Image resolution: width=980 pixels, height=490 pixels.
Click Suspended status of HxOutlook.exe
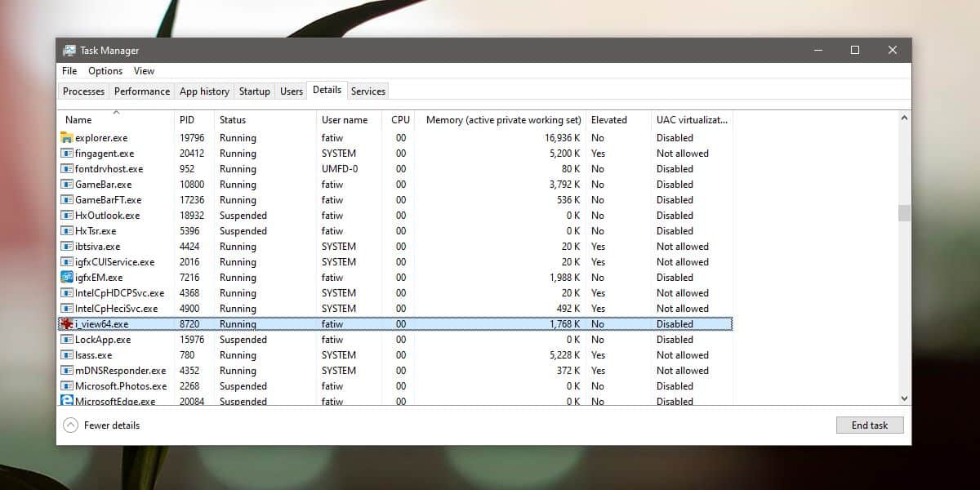[243, 216]
